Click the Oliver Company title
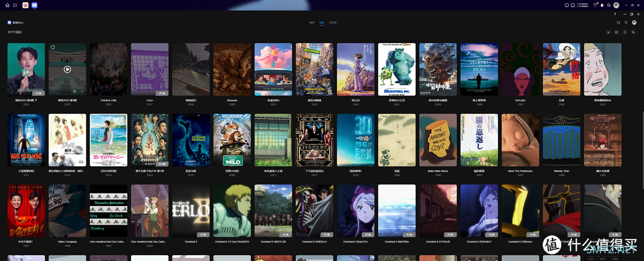644x261 pixels. pyautogui.click(x=67, y=242)
